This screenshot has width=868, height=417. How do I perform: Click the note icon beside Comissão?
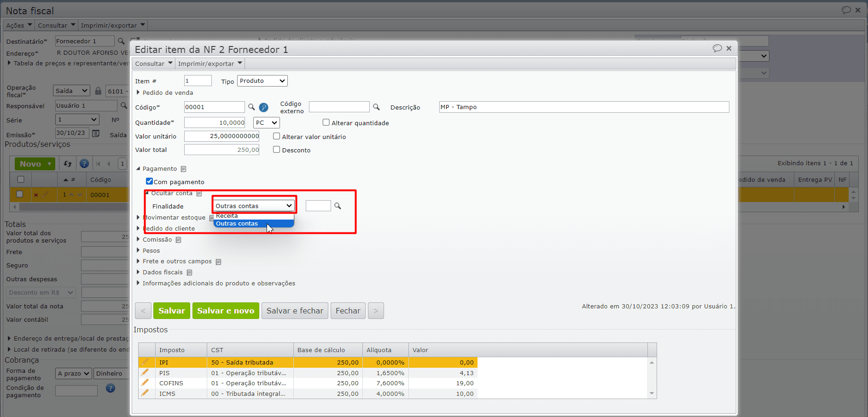tap(178, 240)
